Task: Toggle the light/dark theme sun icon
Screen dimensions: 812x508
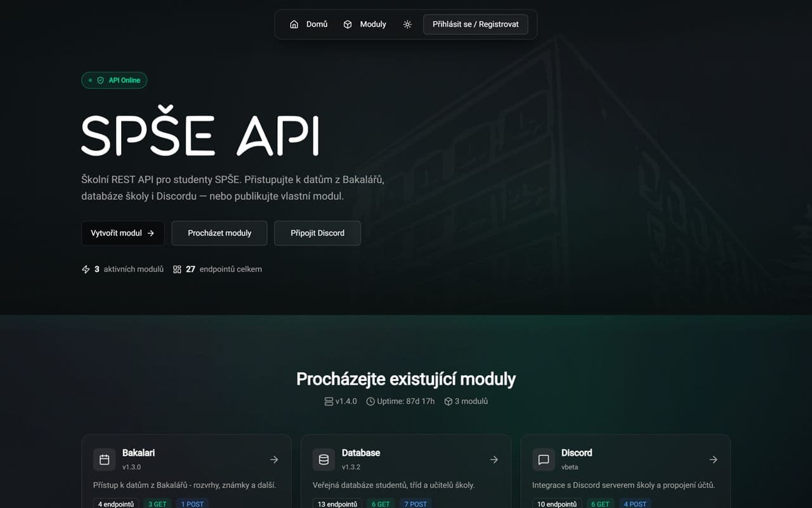Action: pyautogui.click(x=407, y=24)
